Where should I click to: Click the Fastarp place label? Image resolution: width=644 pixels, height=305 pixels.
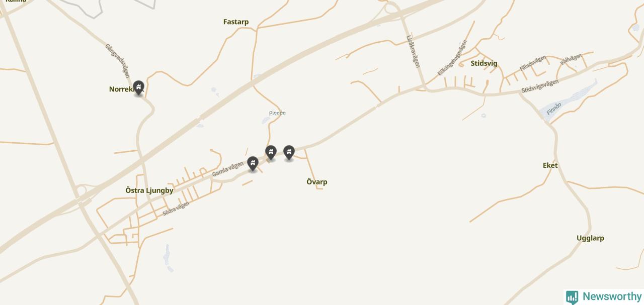[x=236, y=22]
